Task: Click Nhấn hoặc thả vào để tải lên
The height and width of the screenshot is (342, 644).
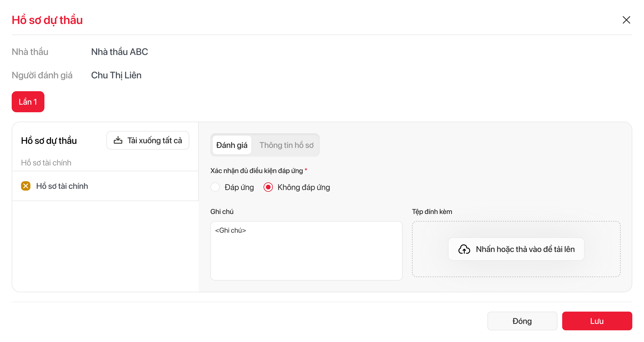Action: pos(525,249)
